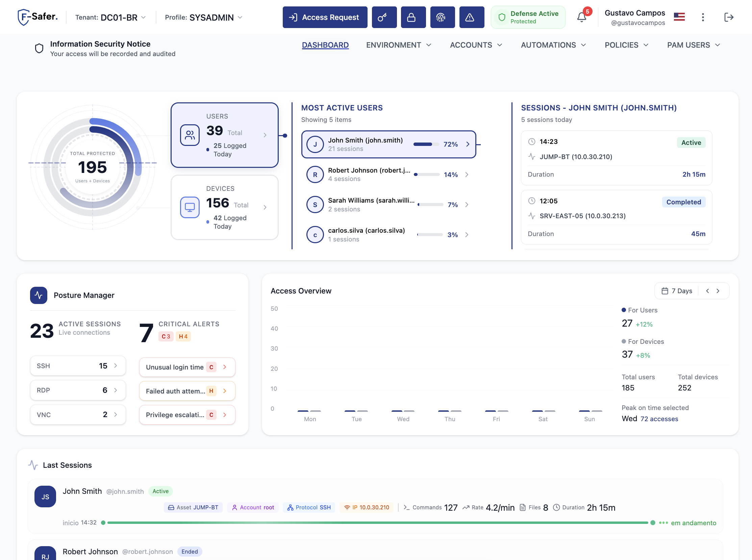Viewport: 752px width, 560px height.
Task: Select John Smith in Most Active Users
Action: click(388, 145)
